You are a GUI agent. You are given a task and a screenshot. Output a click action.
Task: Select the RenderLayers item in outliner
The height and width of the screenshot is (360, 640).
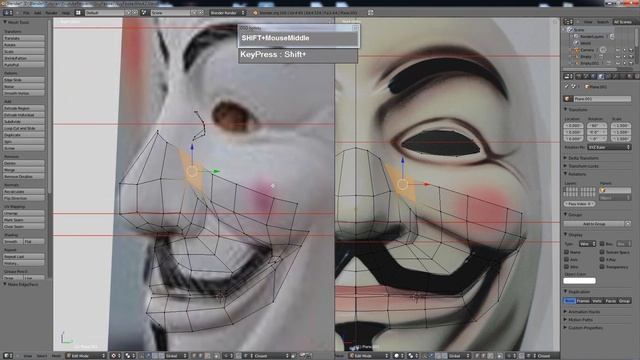point(592,36)
